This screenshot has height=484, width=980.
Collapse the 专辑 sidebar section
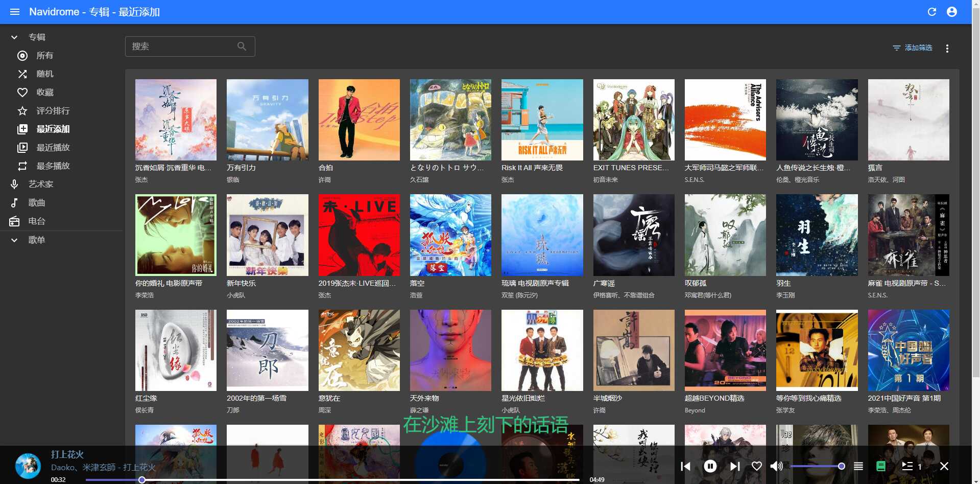pos(14,37)
